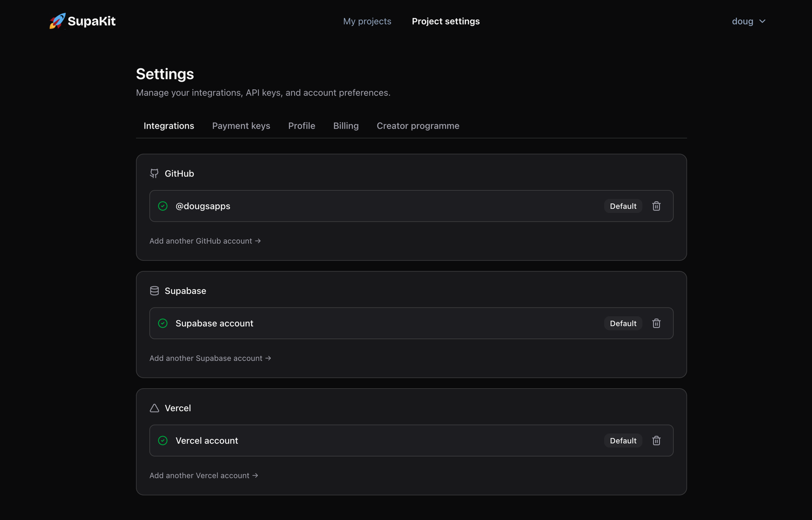Image resolution: width=812 pixels, height=520 pixels.
Task: Click the 'Manage your integrations' description text
Action: coord(263,93)
